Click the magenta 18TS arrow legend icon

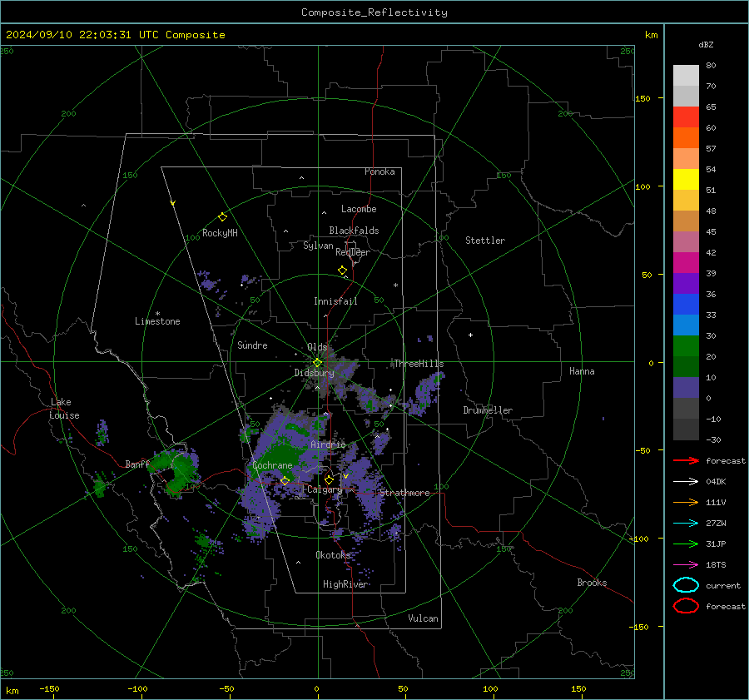coord(686,565)
